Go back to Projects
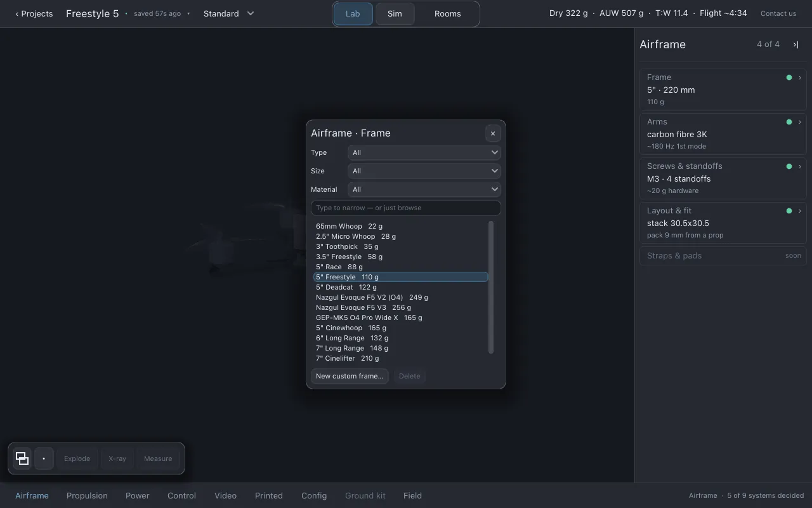This screenshot has height=508, width=812. 34,13
